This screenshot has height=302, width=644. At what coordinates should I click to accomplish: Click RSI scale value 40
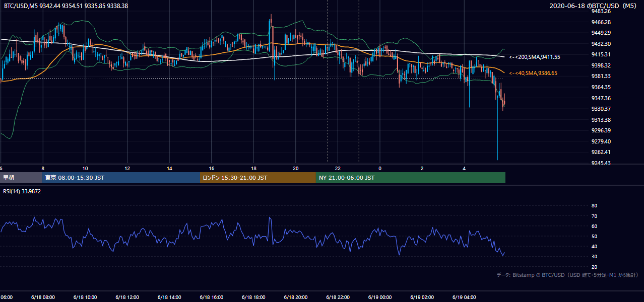(x=594, y=246)
